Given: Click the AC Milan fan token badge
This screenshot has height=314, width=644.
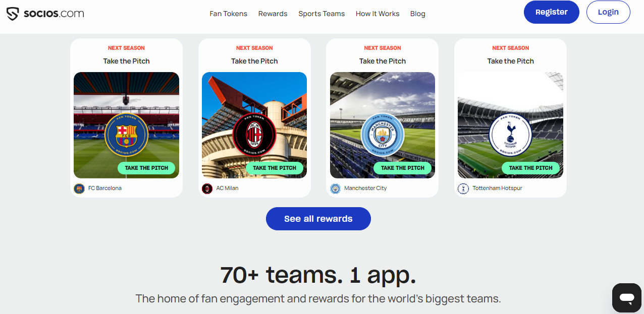Looking at the screenshot, I should click(x=254, y=135).
